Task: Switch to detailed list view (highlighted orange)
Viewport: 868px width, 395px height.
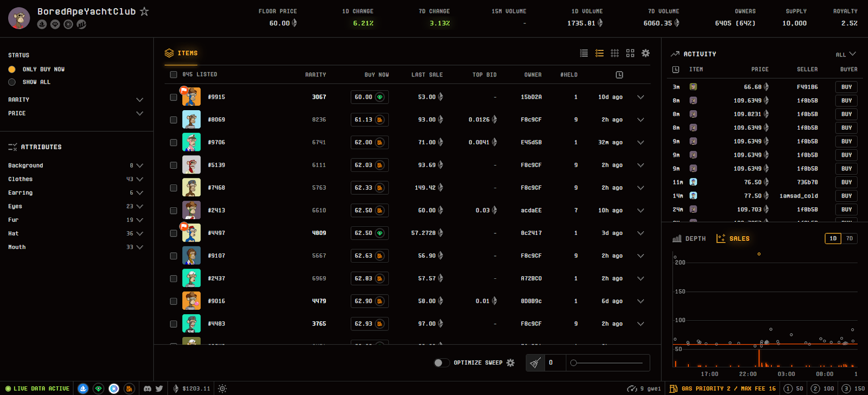Action: click(x=599, y=53)
